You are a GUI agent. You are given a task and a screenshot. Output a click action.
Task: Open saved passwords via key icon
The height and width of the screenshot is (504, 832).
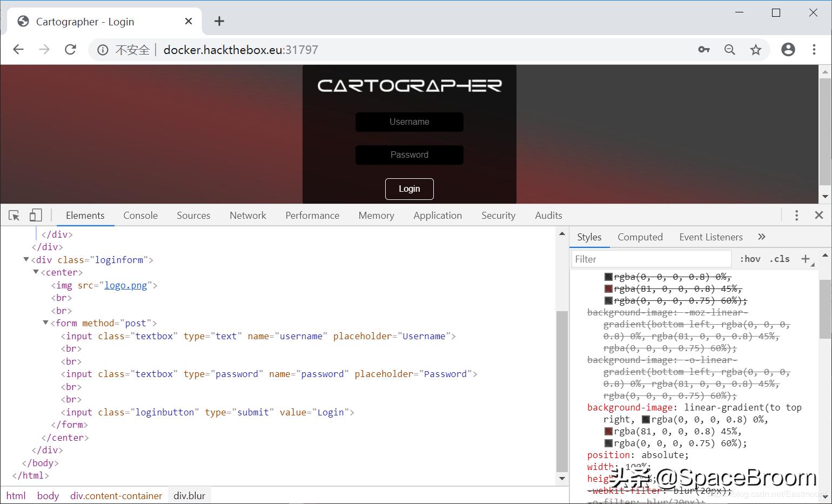coord(704,49)
